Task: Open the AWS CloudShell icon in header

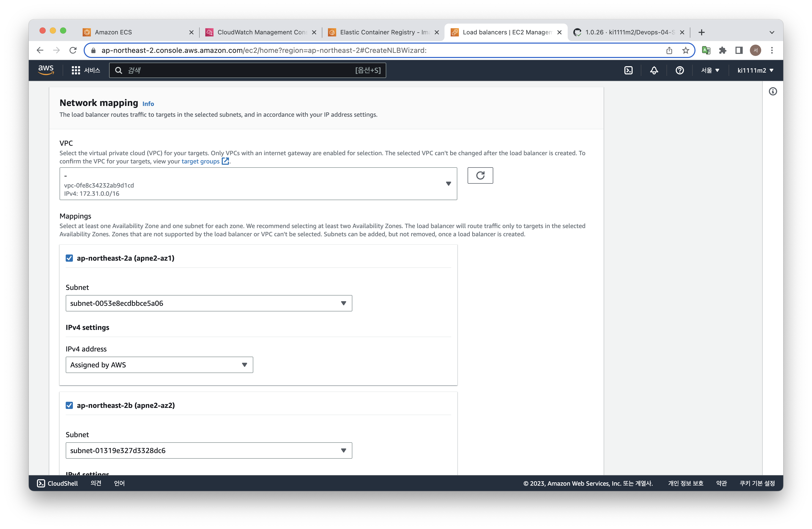Action: coord(628,70)
